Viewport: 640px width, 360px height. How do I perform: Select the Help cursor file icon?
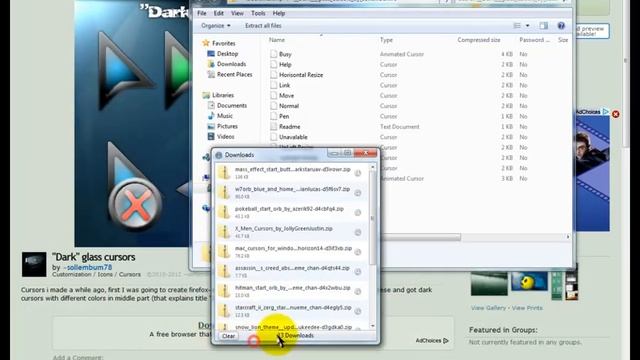(273, 64)
